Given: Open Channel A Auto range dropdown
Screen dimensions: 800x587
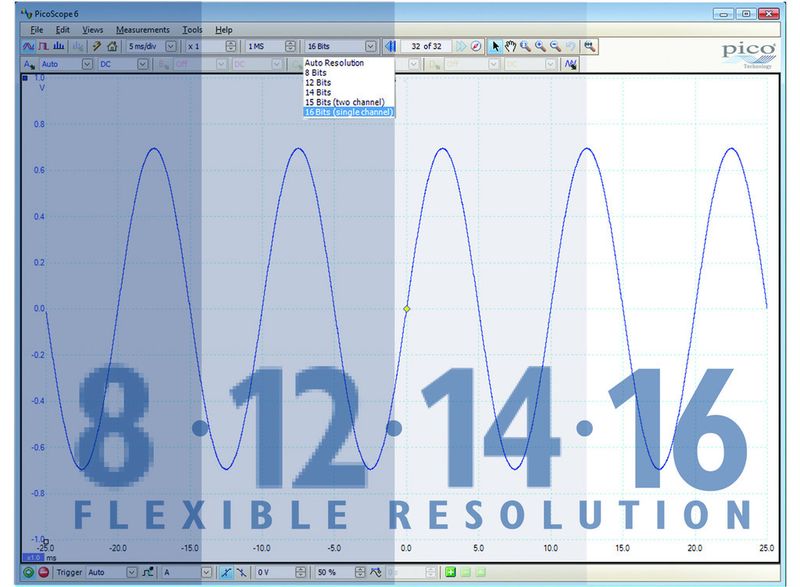Looking at the screenshot, I should (87, 64).
